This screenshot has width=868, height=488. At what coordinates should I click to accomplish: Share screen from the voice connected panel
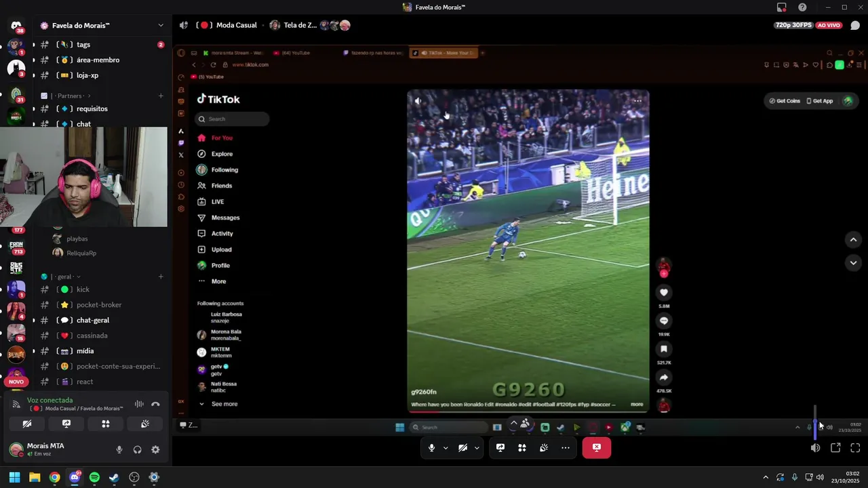pyautogui.click(x=66, y=424)
